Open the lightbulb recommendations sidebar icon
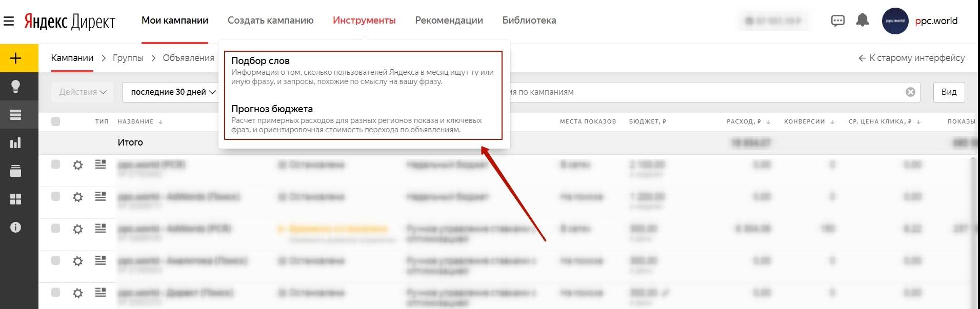 pos(16,86)
